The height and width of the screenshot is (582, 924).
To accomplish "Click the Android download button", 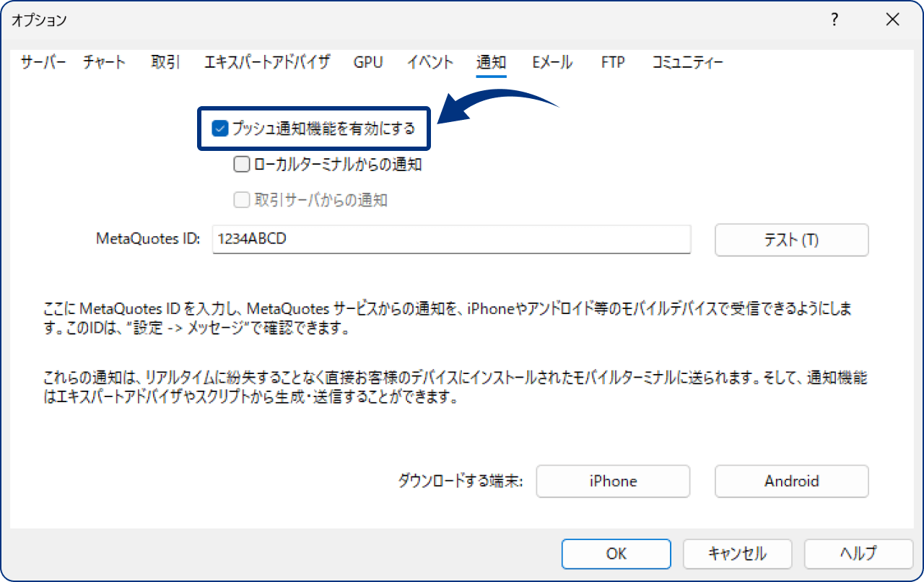I will [x=791, y=481].
